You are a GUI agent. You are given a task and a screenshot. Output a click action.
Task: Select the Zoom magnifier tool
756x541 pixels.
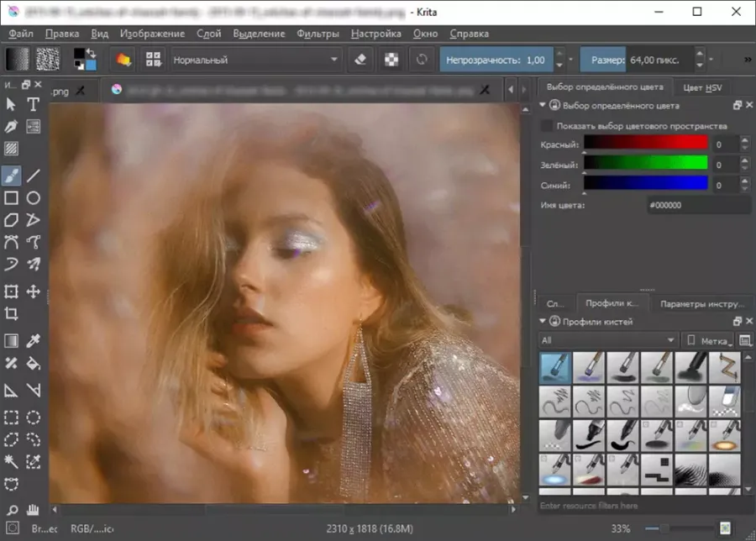(x=12, y=510)
